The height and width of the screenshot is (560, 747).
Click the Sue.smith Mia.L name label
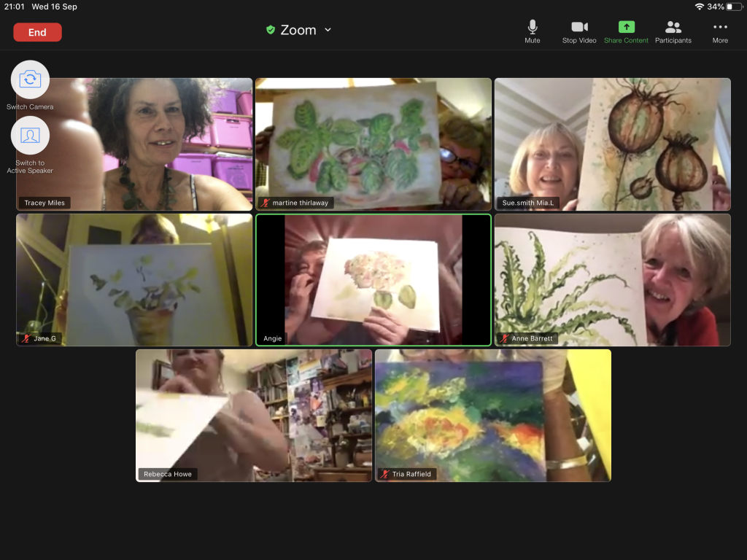tap(528, 203)
